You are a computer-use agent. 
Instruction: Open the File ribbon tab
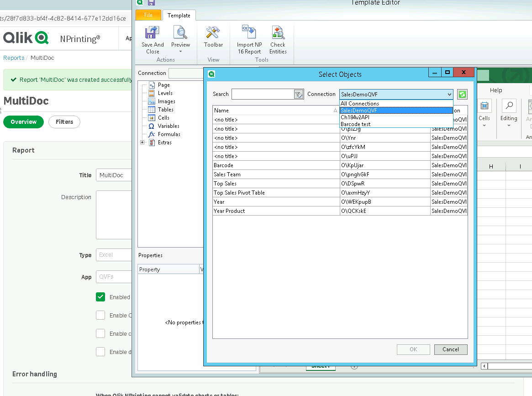pos(148,15)
